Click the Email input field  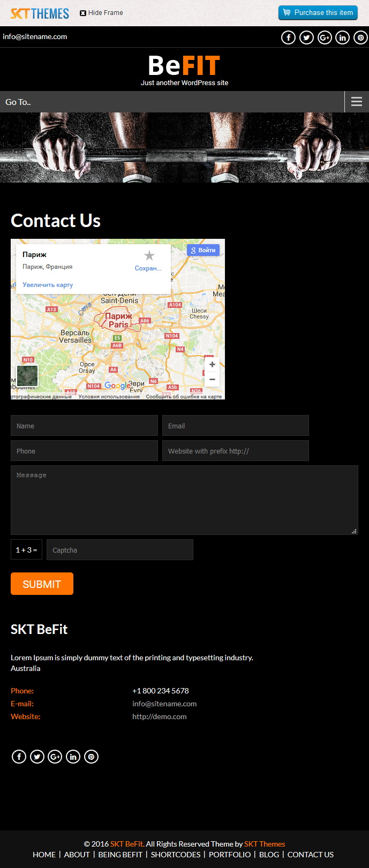point(236,426)
